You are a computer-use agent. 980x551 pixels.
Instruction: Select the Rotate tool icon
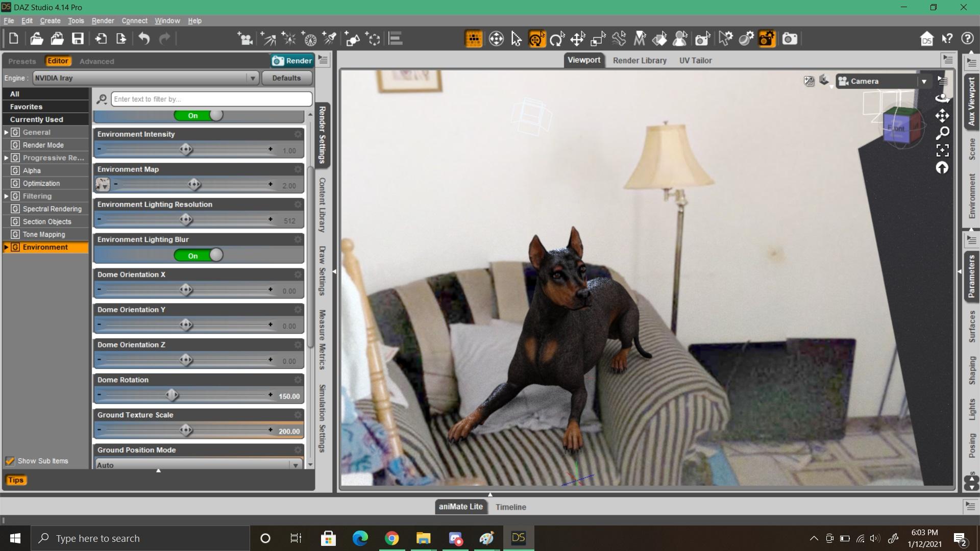557,39
